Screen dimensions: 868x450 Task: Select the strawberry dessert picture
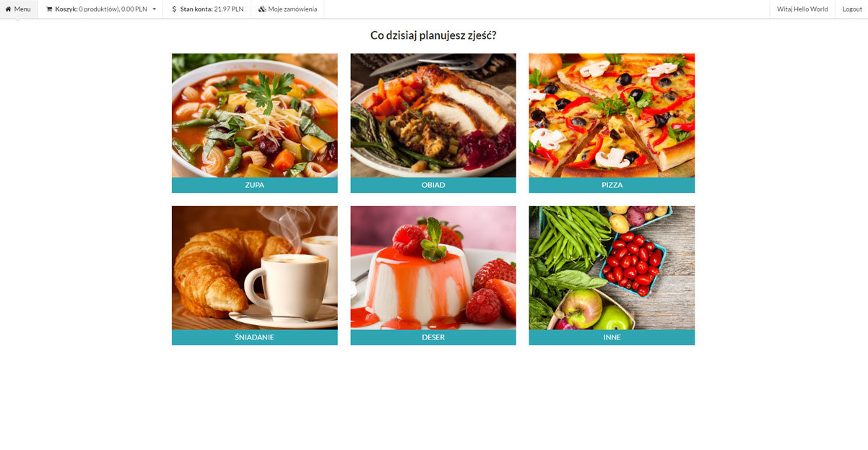(x=433, y=268)
